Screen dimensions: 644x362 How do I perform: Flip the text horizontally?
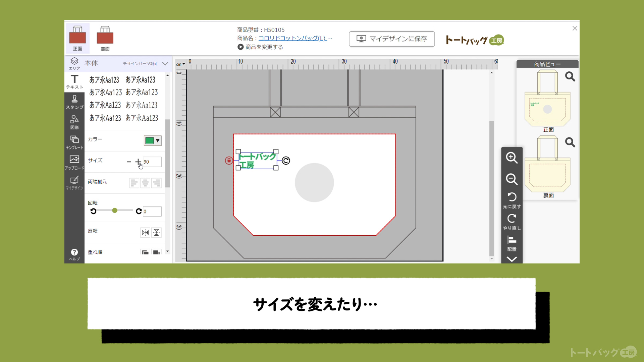pyautogui.click(x=145, y=233)
